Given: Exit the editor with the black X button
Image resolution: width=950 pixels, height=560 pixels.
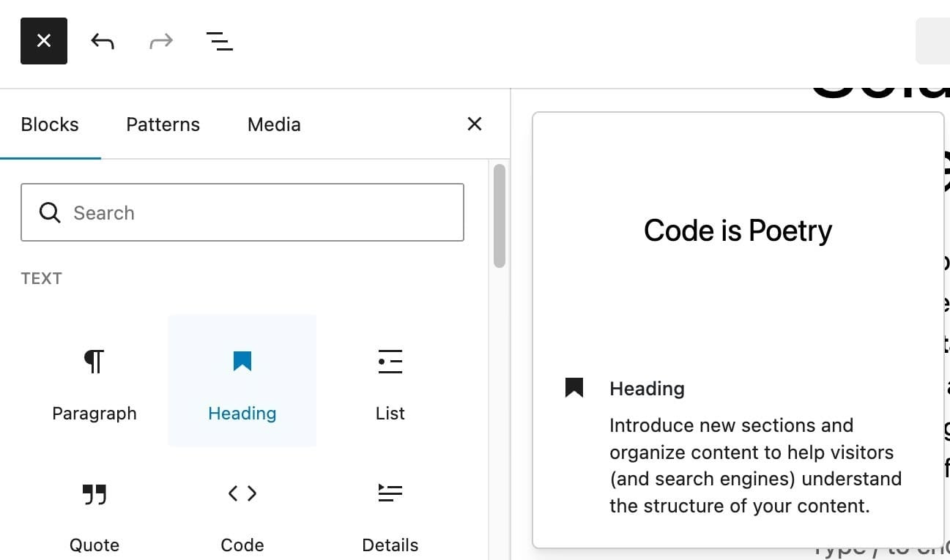Looking at the screenshot, I should (43, 40).
